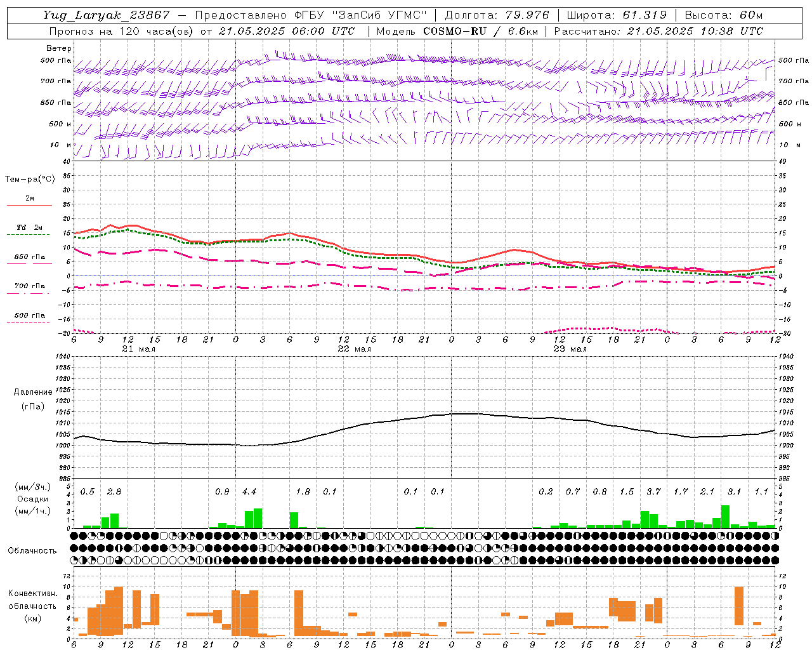Select the Осадки label

33,499
